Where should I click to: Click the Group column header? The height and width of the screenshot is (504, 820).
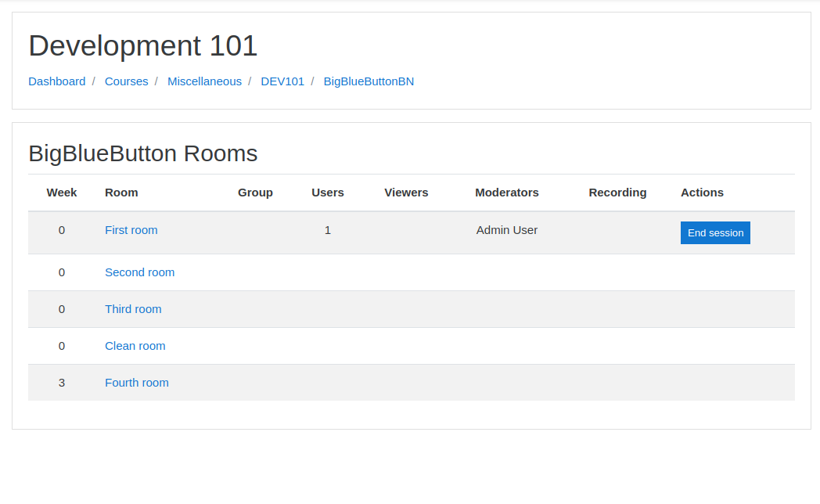pyautogui.click(x=255, y=193)
